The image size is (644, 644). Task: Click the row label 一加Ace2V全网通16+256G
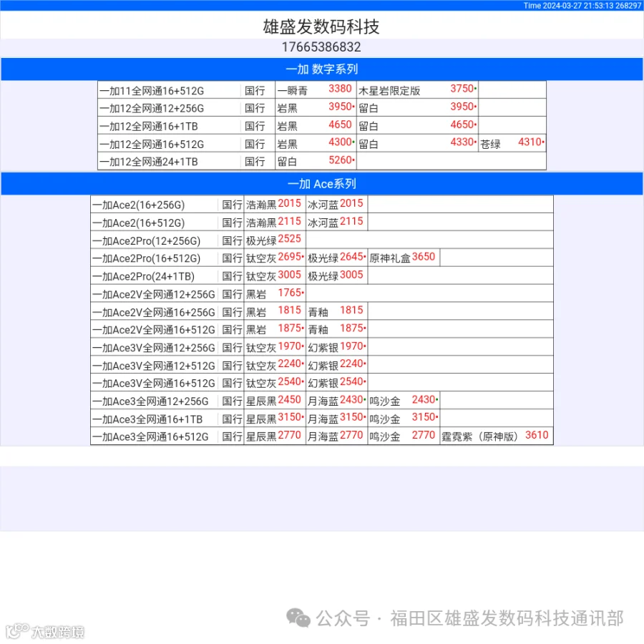[154, 313]
